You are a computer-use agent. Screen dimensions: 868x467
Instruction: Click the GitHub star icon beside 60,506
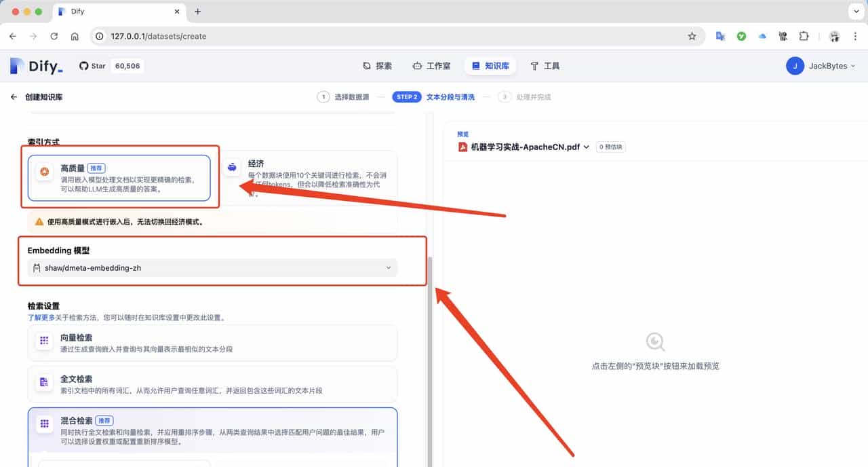click(83, 65)
